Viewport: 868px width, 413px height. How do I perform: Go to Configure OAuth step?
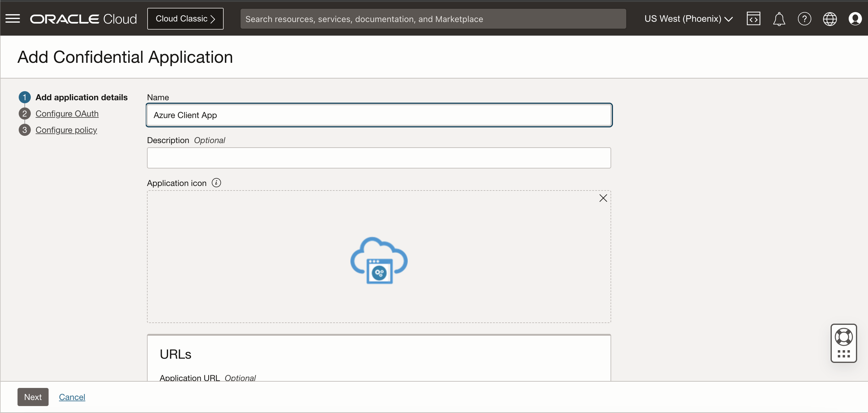tap(67, 114)
